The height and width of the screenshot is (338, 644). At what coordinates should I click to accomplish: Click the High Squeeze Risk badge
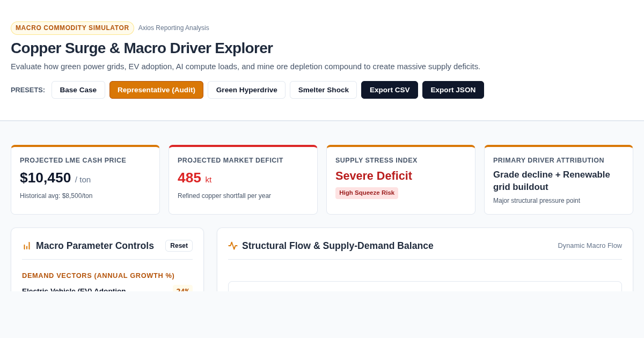click(367, 193)
